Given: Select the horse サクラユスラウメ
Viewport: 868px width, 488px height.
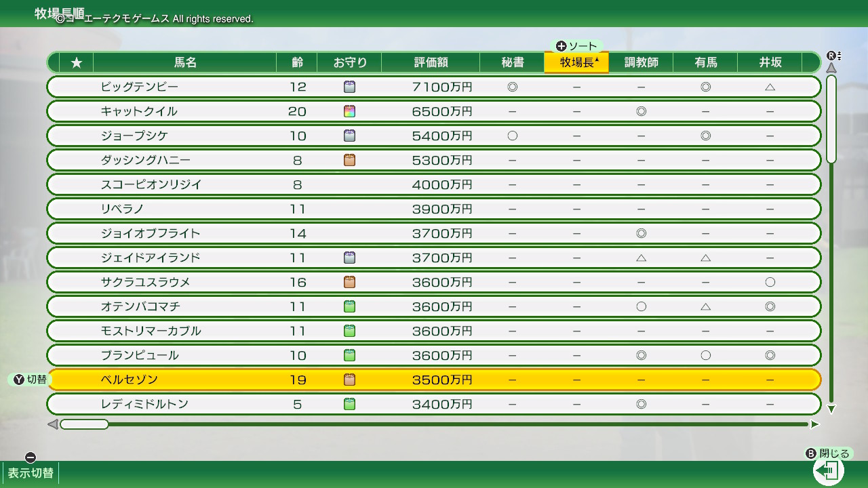Looking at the screenshot, I should coord(434,282).
